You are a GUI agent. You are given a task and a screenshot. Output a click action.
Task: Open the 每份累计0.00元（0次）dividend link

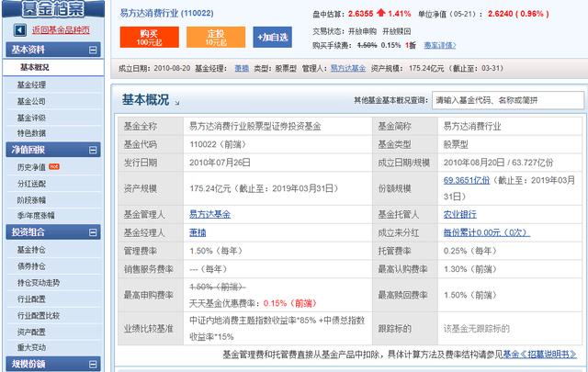[x=487, y=233]
